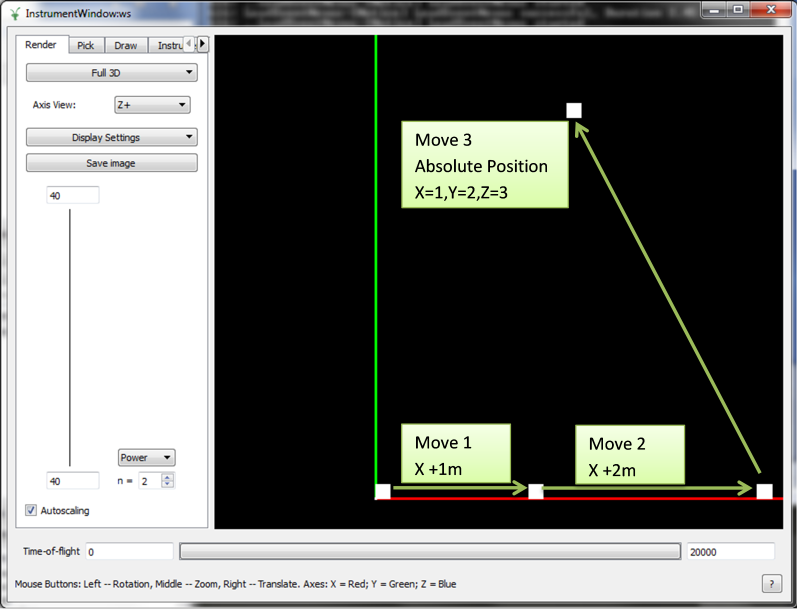Screen dimensions: 800x613
Task: Click the Time-of-flight range slider bar
Action: [429, 551]
